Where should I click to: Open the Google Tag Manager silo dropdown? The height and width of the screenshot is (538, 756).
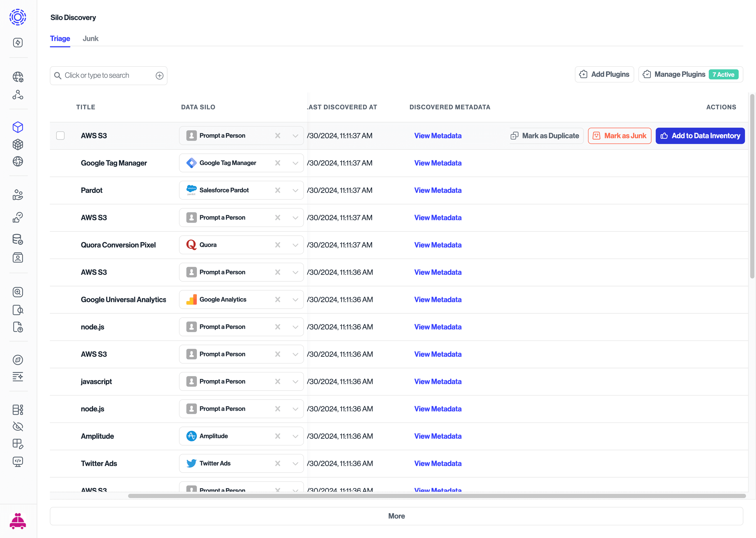(295, 163)
